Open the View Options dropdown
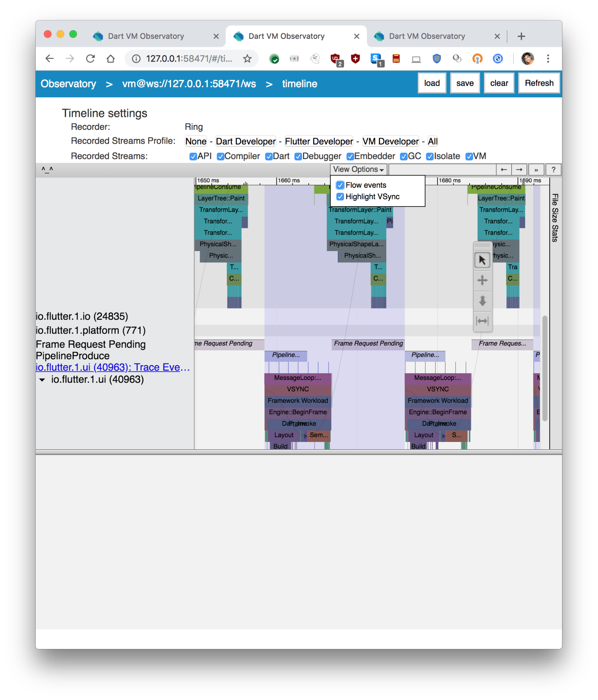The height and width of the screenshot is (700, 598). tap(358, 169)
